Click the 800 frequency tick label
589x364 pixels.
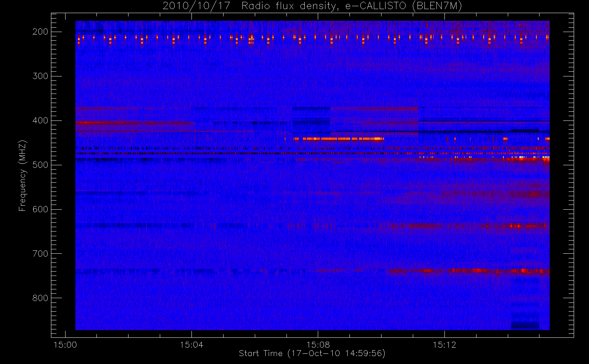click(40, 298)
